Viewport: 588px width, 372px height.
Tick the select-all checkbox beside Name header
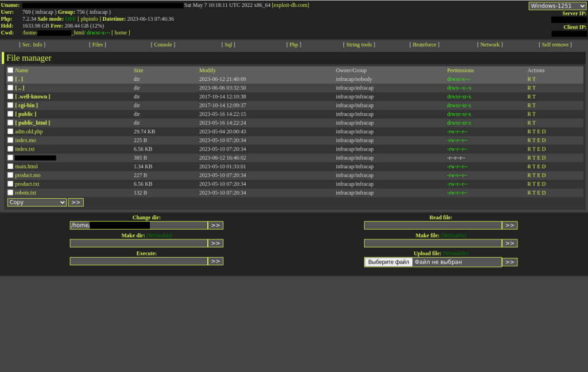(10, 71)
